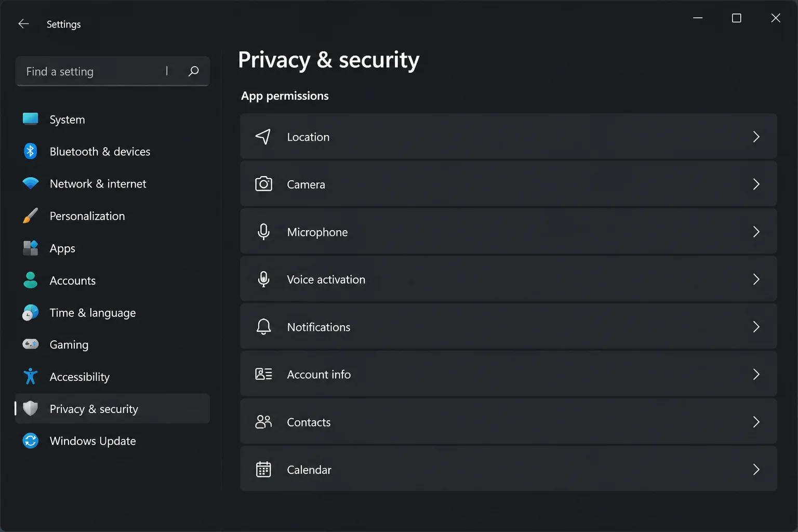The width and height of the screenshot is (798, 532).
Task: Open Time & language settings
Action: click(112, 313)
